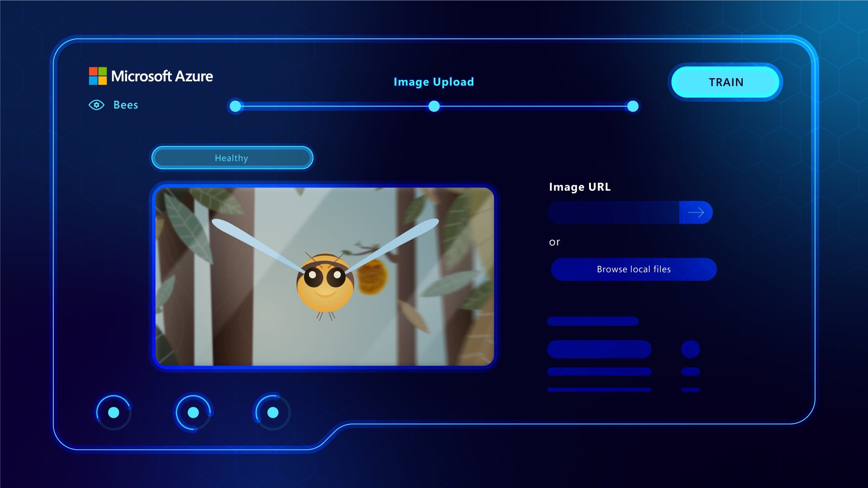Viewport: 868px width, 488px height.
Task: Click the arrow button in Image URL field
Action: tap(696, 212)
